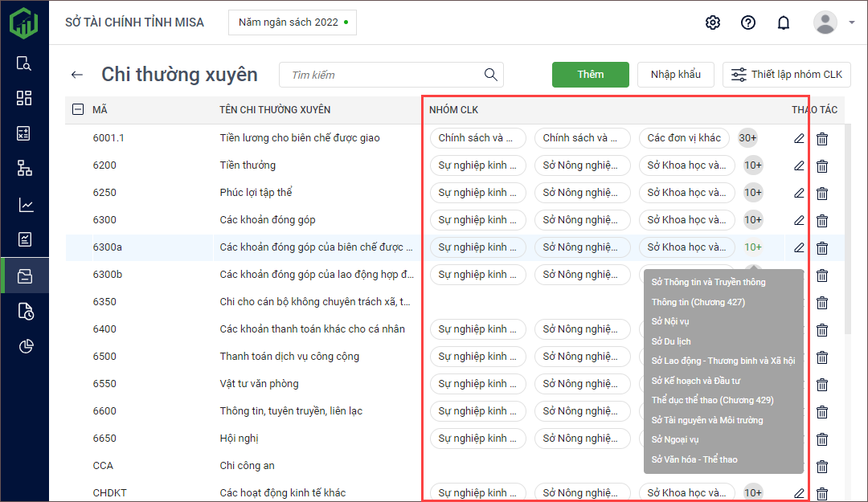Click the edit pencil for row 6001.1

[x=798, y=138]
